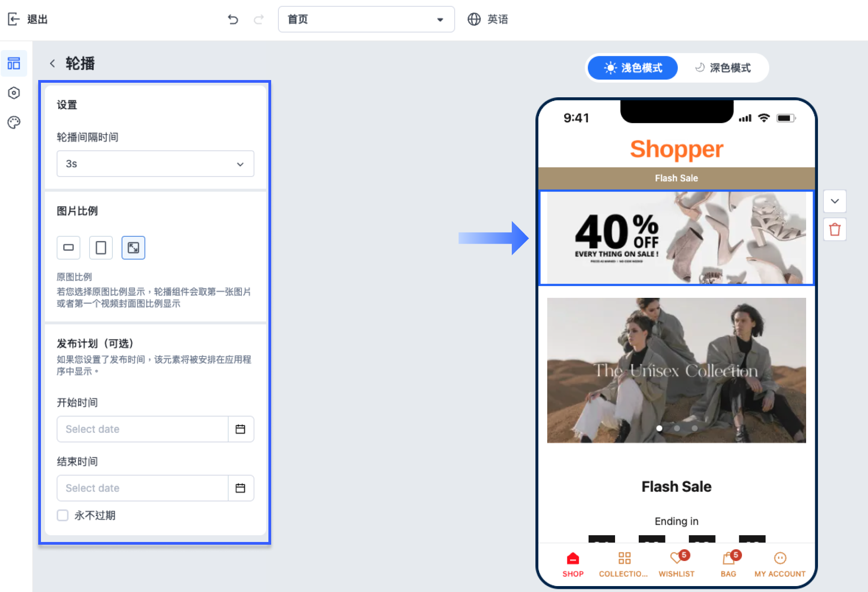The width and height of the screenshot is (868, 592).
Task: Open the hexagon settings sidebar icon
Action: 14,93
